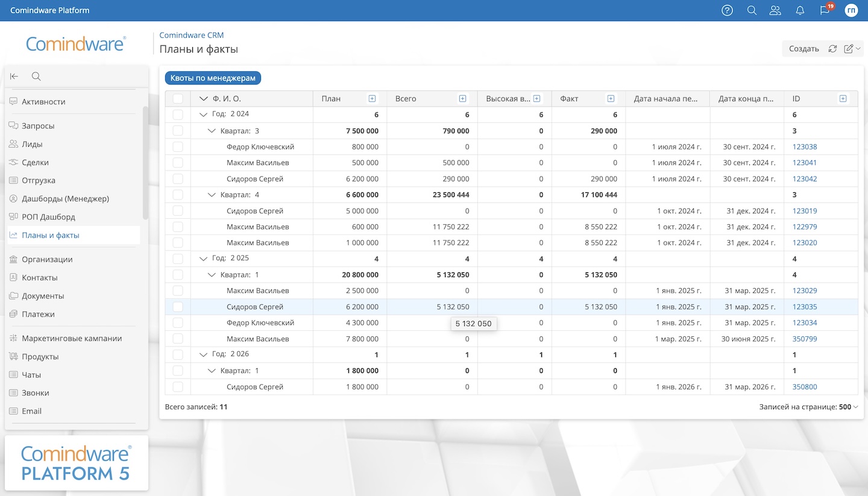Open the notifications bell icon

coord(800,10)
